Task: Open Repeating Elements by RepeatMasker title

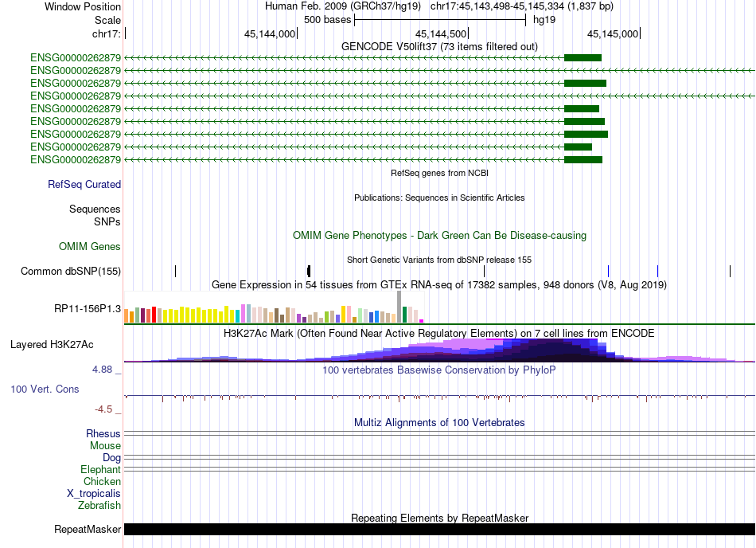Action: coord(439,518)
